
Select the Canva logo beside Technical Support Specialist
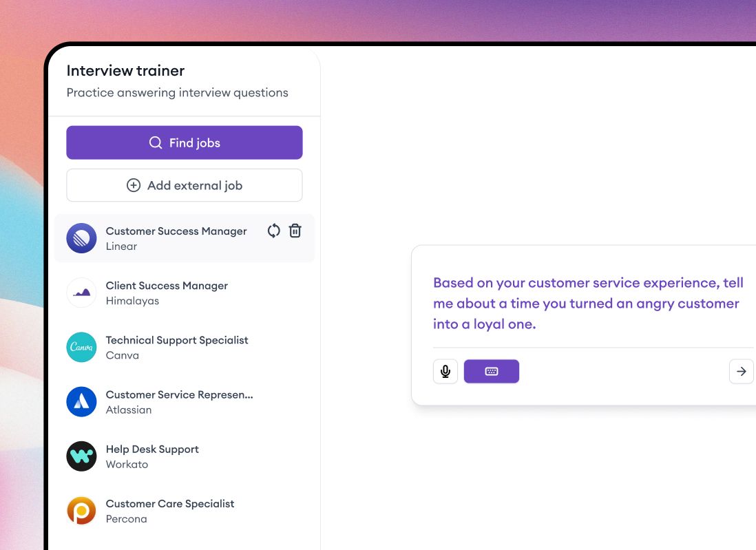[x=81, y=347]
